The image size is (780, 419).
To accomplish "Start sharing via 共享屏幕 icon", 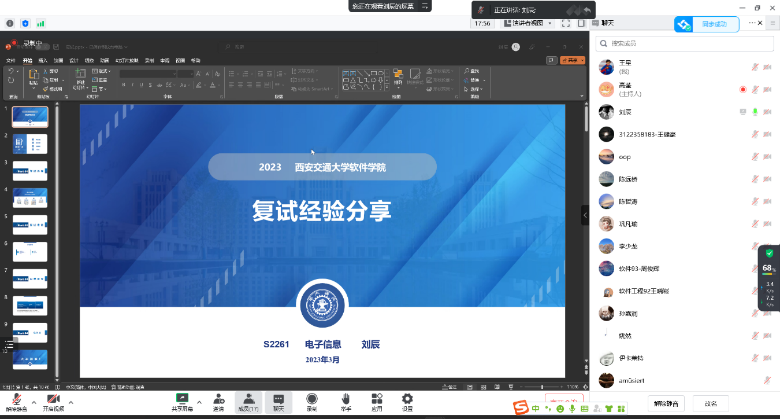I will pyautogui.click(x=182, y=399).
